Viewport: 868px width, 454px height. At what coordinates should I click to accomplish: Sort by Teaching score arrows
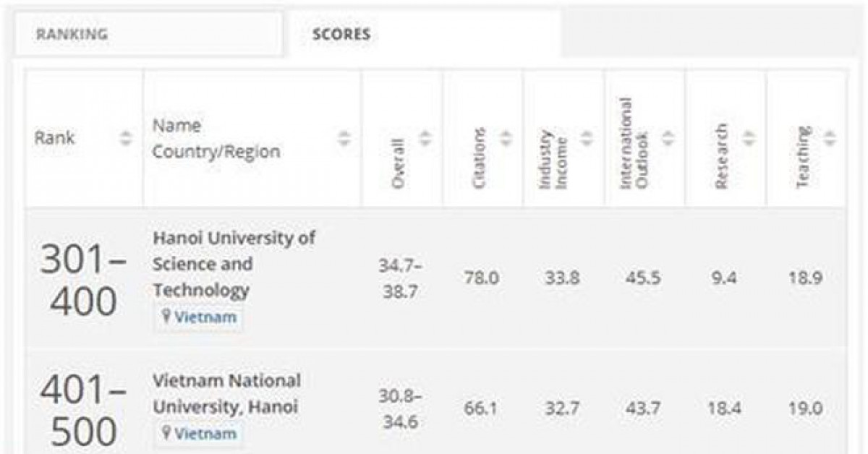[829, 138]
